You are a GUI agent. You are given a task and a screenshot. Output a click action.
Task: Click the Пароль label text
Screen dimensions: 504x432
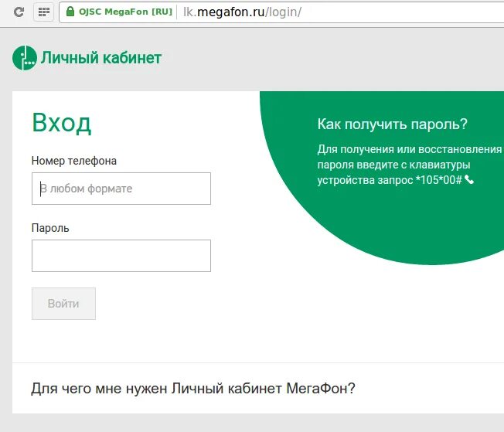point(50,228)
